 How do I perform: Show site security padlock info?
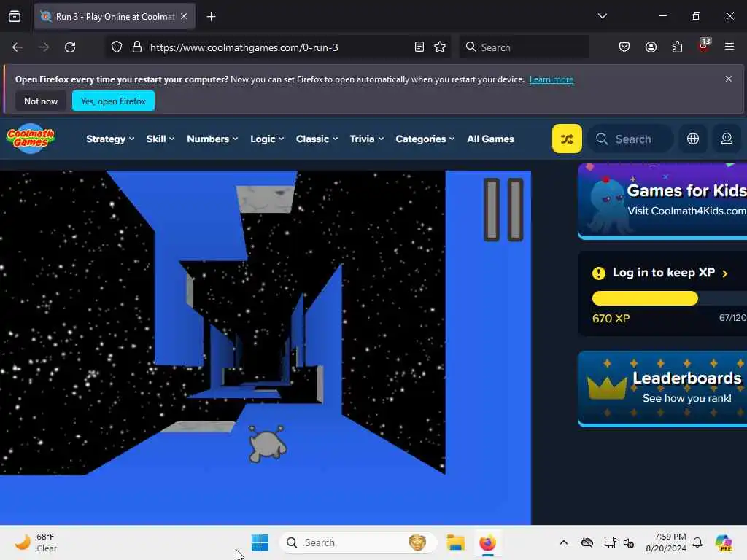[x=137, y=47]
